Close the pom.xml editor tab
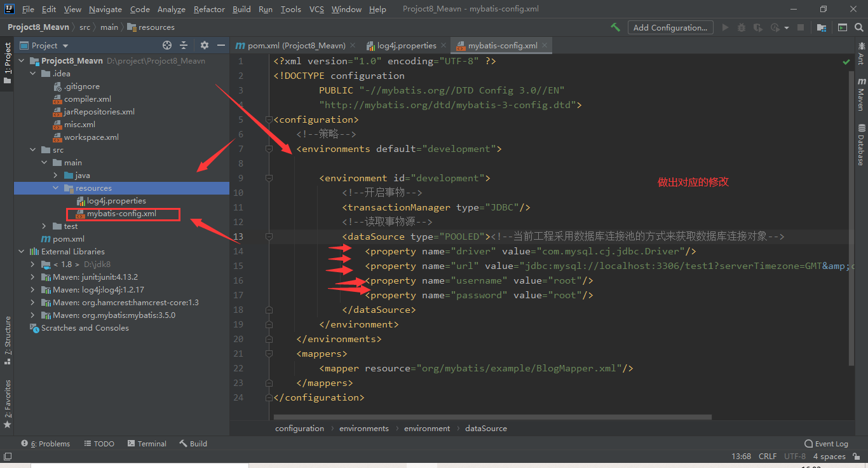This screenshot has height=468, width=868. (353, 46)
